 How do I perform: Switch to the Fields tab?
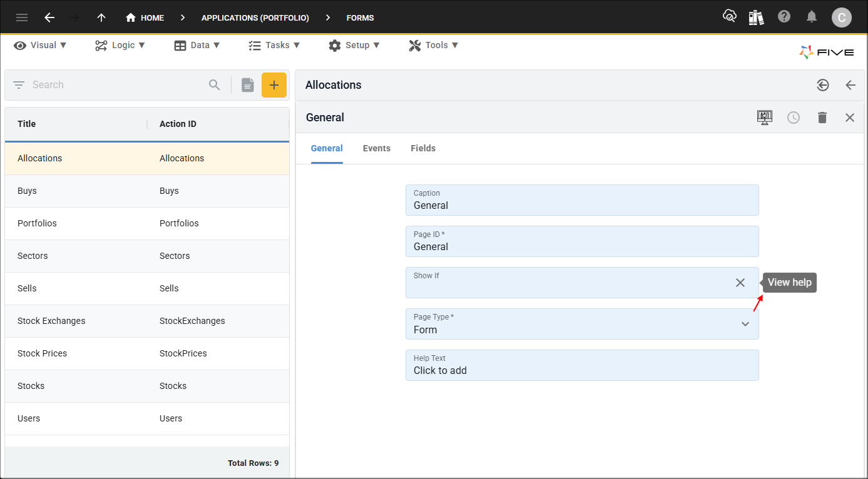423,148
